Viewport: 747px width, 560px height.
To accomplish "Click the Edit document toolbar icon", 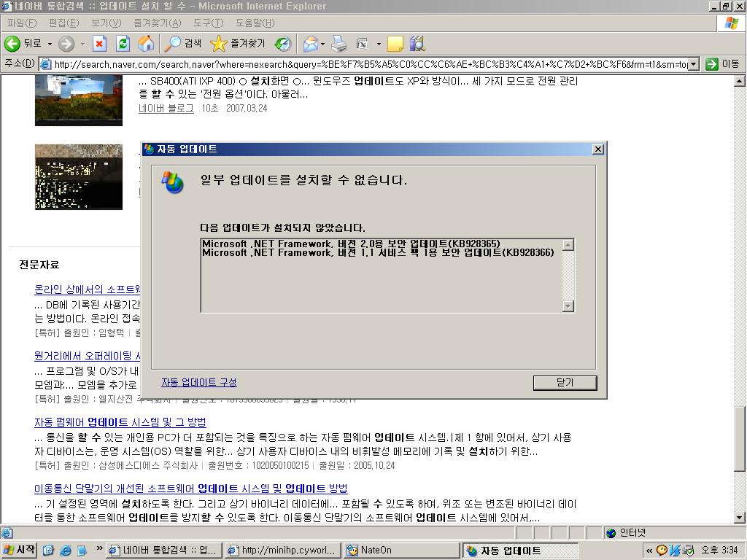I will click(363, 44).
